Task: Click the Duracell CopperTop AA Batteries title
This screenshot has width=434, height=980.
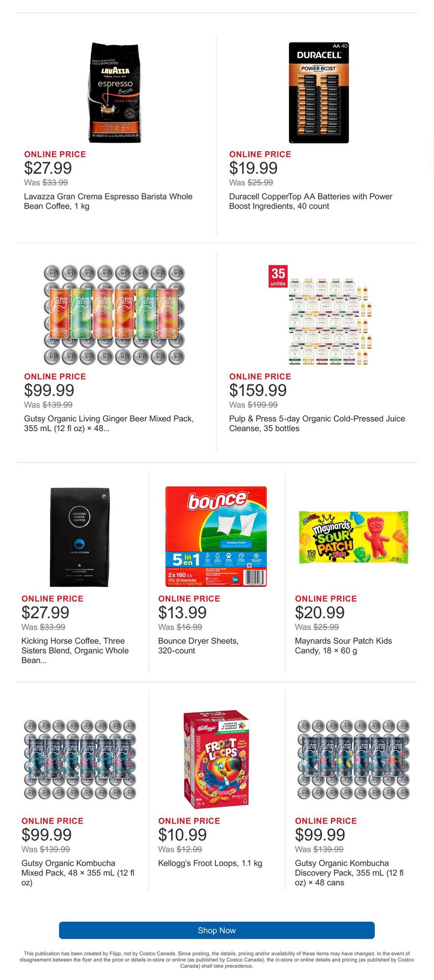Action: (310, 201)
